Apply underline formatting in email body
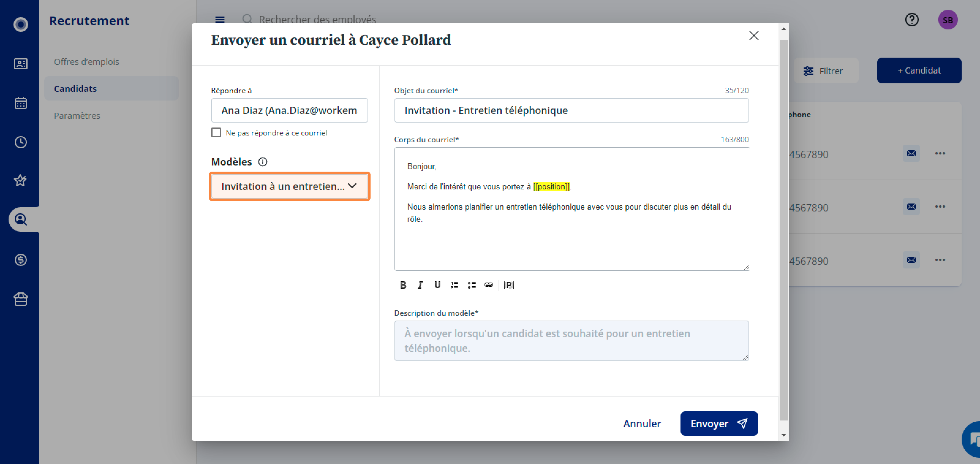 tap(437, 285)
